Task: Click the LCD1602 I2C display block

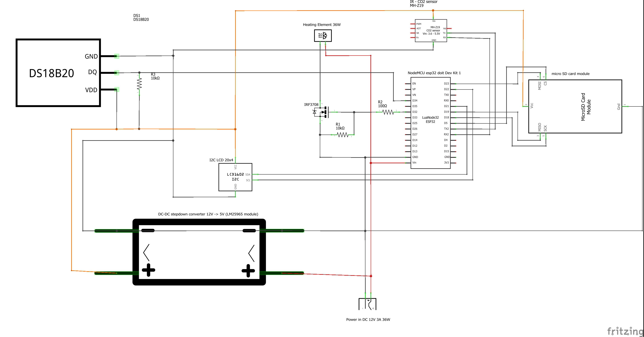Action: (235, 177)
